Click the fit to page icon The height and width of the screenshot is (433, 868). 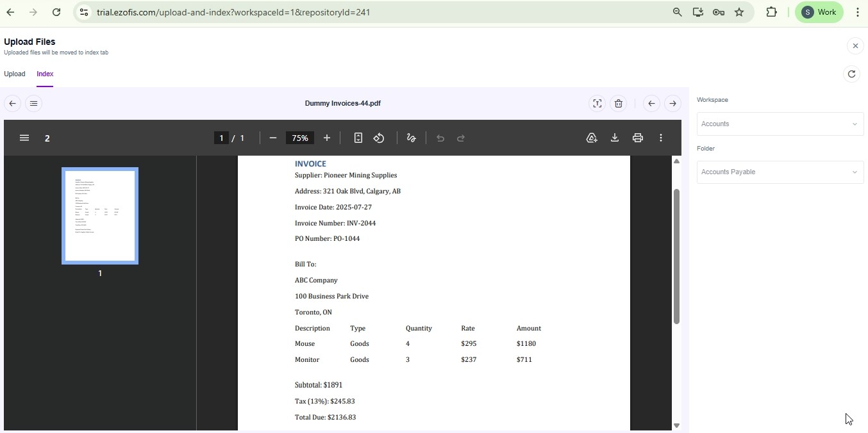(358, 138)
